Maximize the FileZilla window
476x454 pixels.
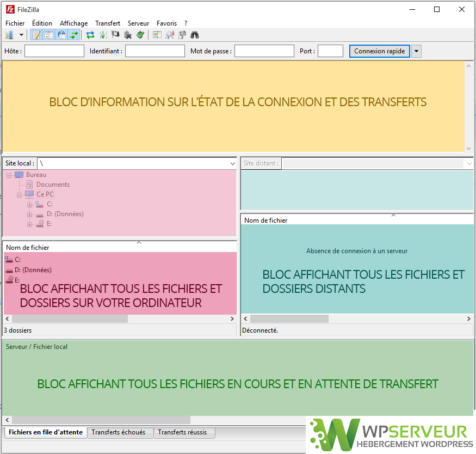coord(437,9)
